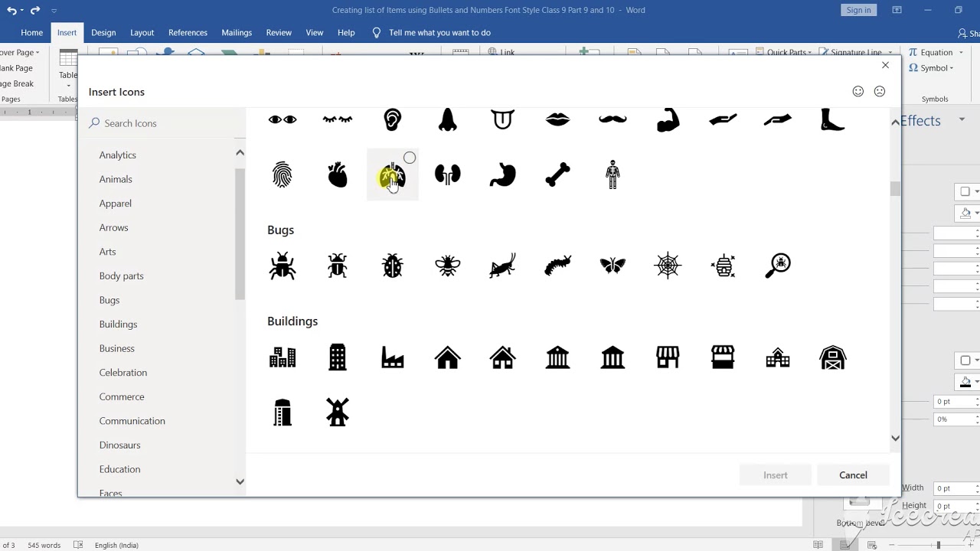Open the Home ribbon tab

pyautogui.click(x=31, y=33)
